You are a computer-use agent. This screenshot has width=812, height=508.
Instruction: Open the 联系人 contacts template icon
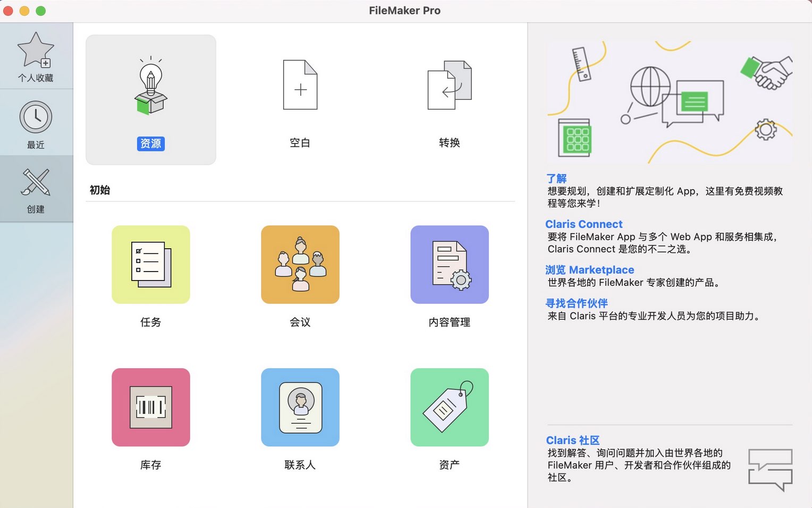coord(300,407)
